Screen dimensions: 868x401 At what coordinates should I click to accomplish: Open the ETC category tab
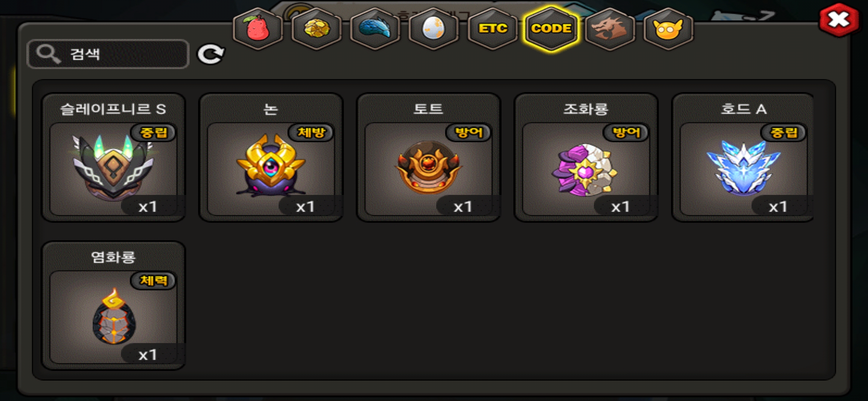click(493, 29)
